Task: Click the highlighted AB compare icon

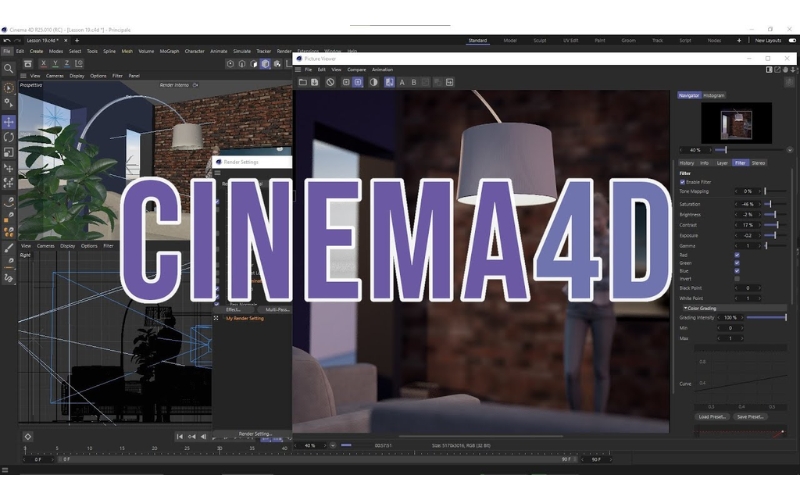Action: pyautogui.click(x=389, y=82)
